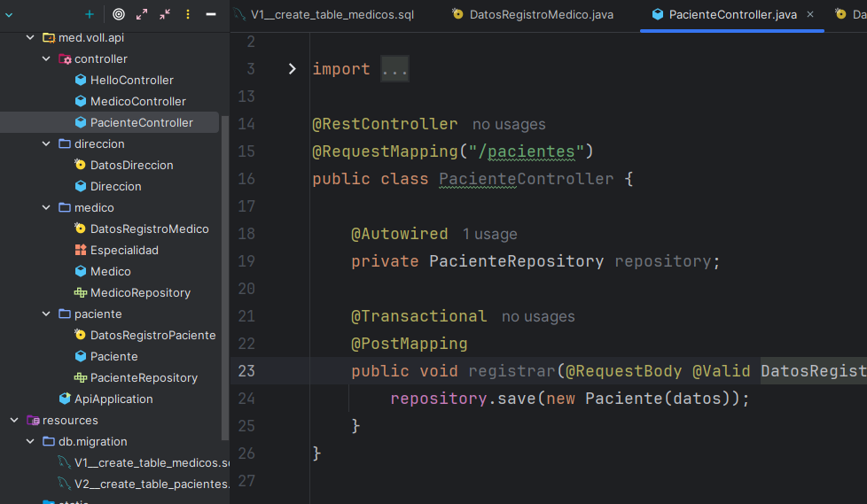Viewport: 867px width, 504px height.
Task: Open project panel options menu
Action: click(x=188, y=14)
